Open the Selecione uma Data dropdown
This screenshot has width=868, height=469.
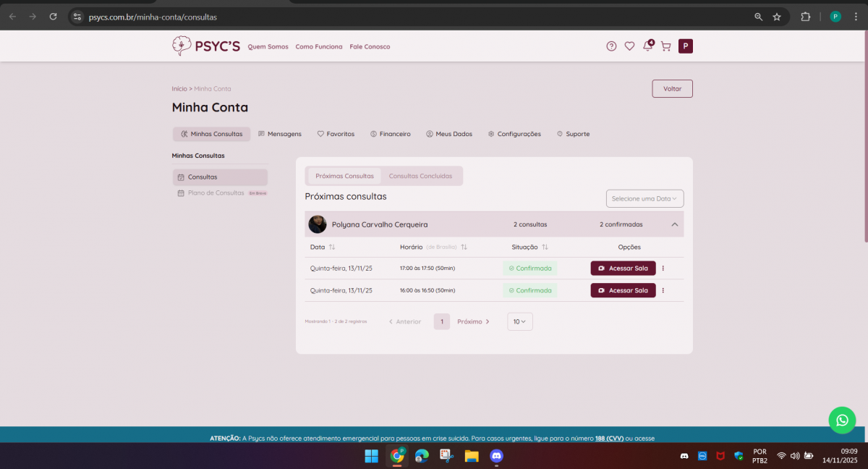coord(644,198)
